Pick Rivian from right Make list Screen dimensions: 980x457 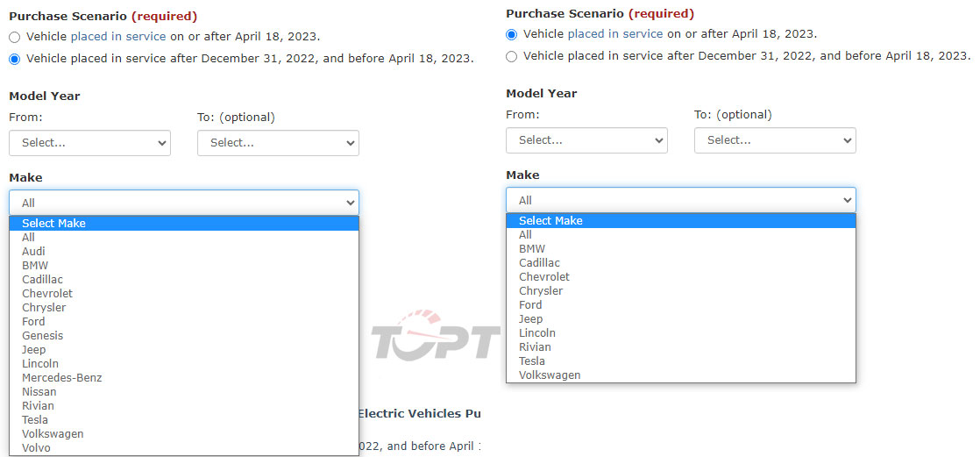(x=681, y=347)
